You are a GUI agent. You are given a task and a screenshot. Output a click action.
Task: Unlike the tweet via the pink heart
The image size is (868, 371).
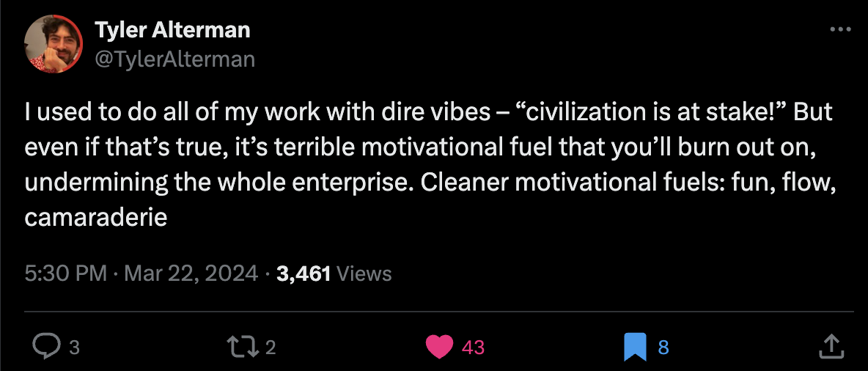pos(440,346)
